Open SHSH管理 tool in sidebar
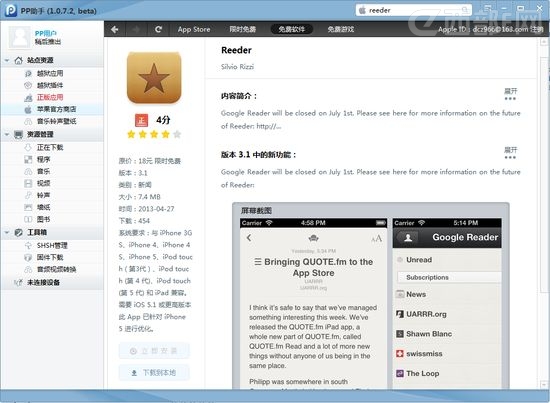Image resolution: width=550 pixels, height=403 pixels. [x=52, y=246]
